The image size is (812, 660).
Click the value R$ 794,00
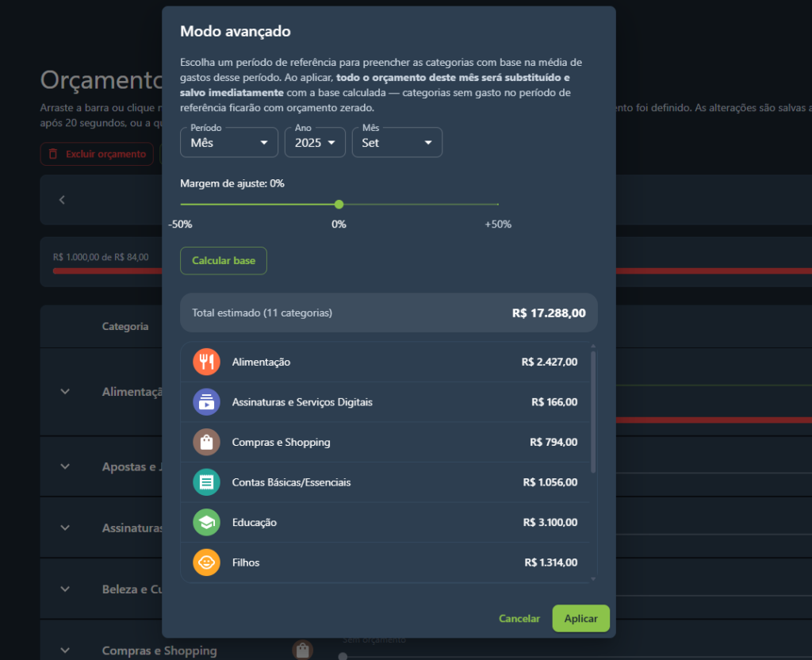(x=553, y=443)
